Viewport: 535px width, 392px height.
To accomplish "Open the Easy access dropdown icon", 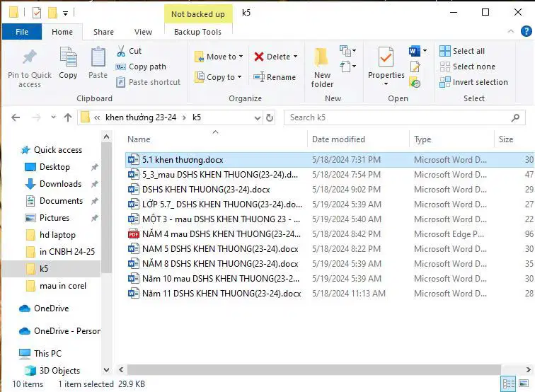I will pos(347,66).
